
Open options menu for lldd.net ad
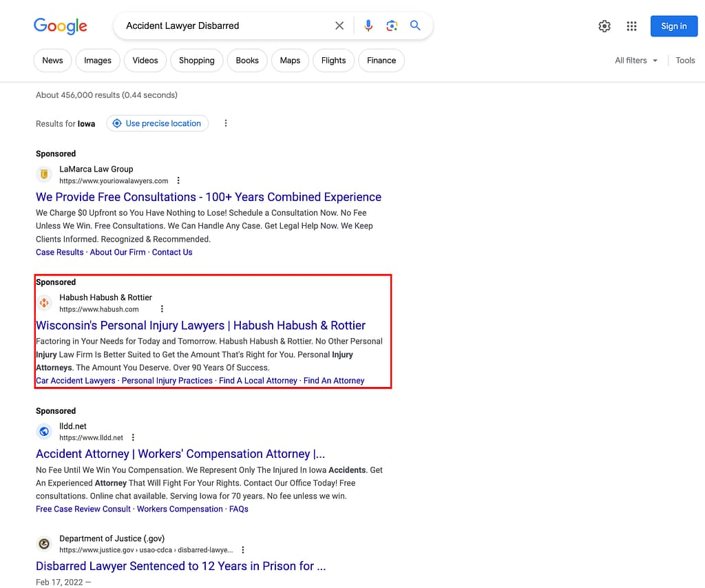(x=133, y=437)
